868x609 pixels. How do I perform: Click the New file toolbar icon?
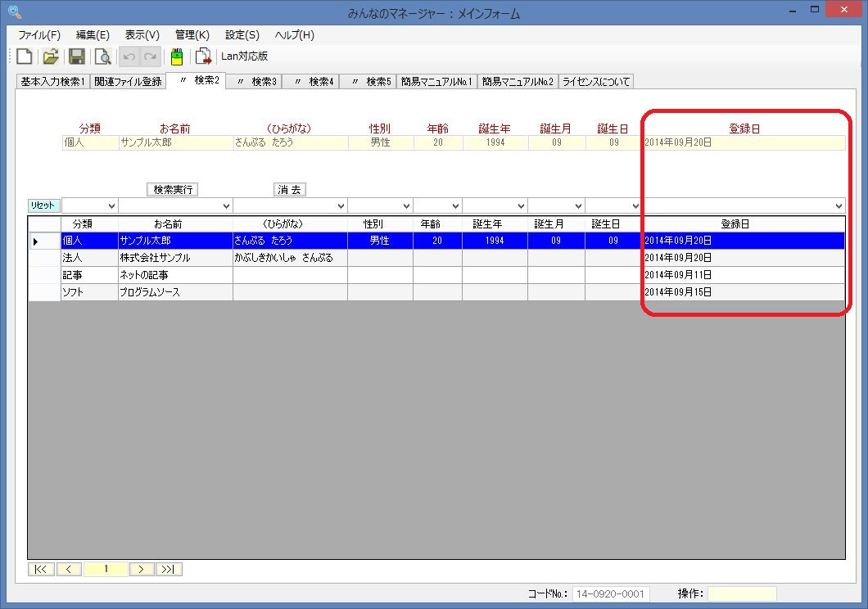point(25,56)
